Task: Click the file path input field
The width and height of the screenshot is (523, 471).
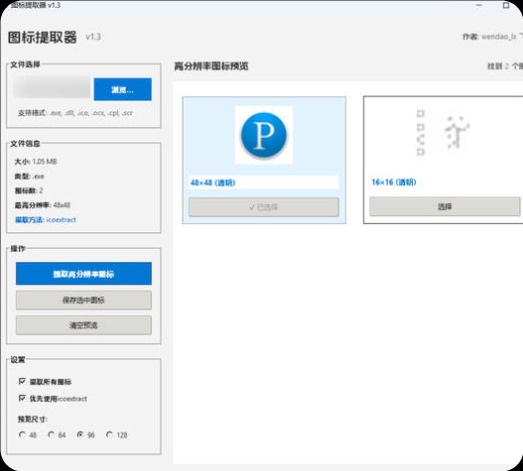Action: pos(52,88)
